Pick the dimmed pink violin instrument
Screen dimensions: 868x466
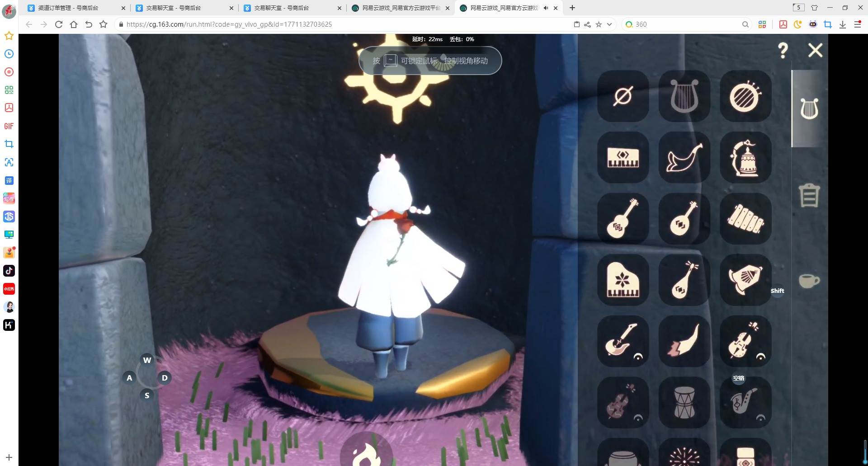[623, 402]
